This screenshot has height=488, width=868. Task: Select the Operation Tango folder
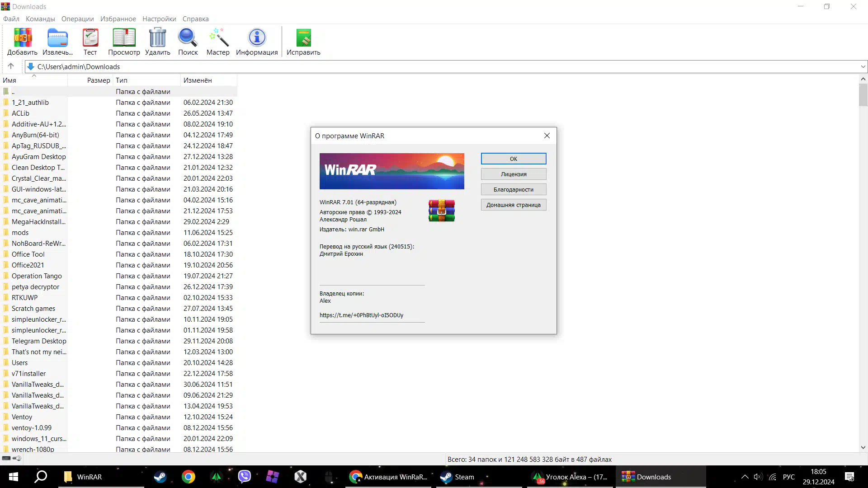(x=118, y=276)
